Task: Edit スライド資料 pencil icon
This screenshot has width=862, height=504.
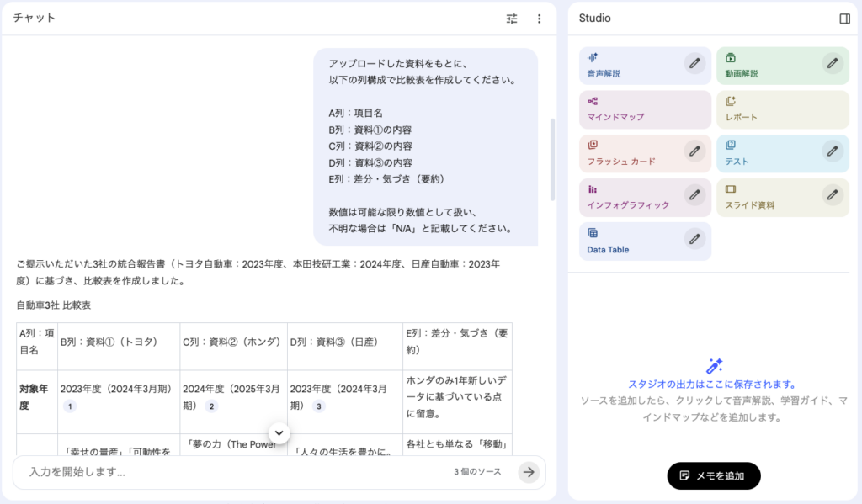Action: (832, 194)
